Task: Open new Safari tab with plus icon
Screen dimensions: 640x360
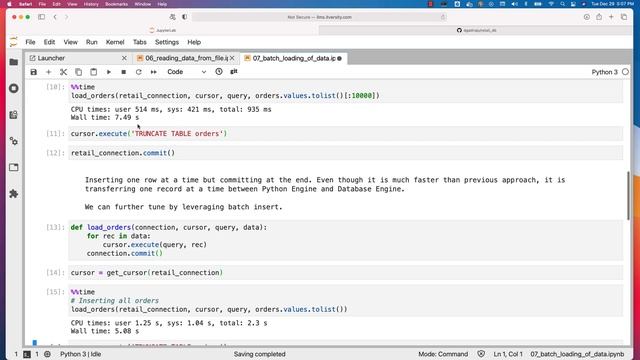Action: click(611, 17)
